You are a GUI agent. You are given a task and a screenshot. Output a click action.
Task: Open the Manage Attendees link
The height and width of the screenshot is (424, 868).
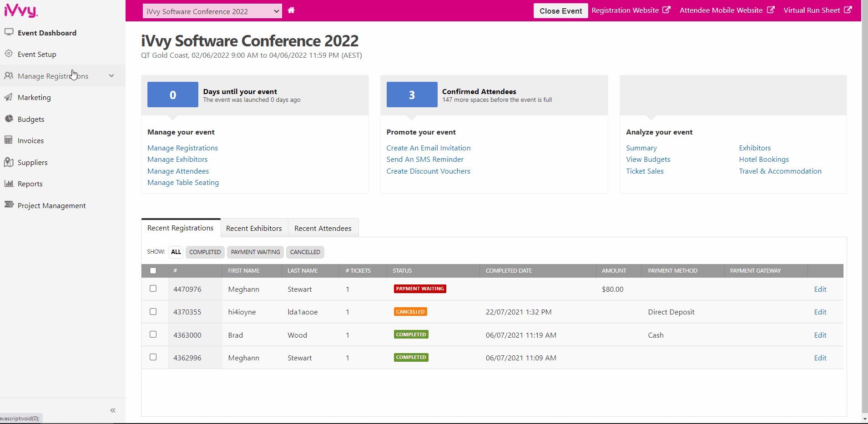178,171
